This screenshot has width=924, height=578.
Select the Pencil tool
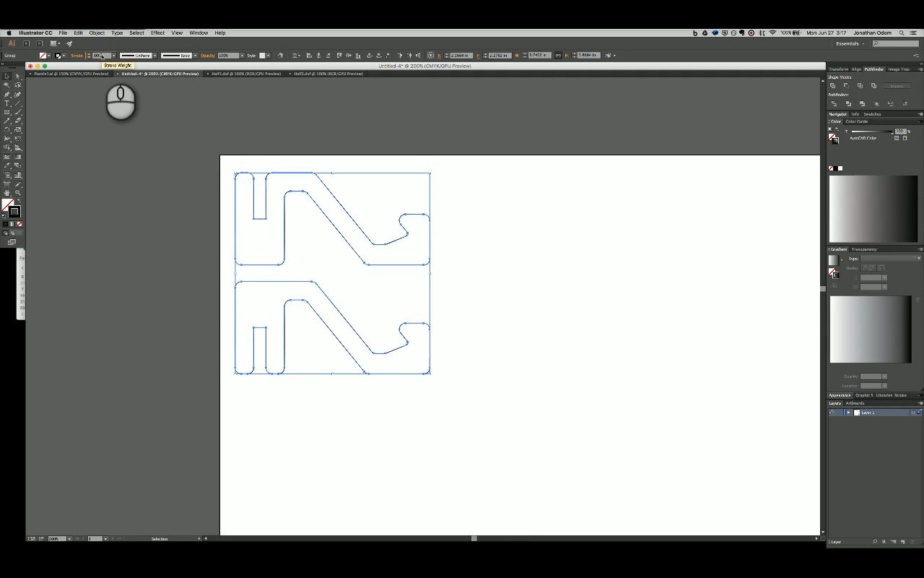tap(6, 121)
